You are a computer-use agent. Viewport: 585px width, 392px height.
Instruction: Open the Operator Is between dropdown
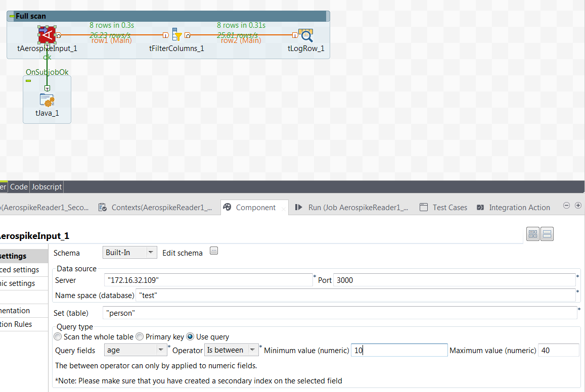click(x=232, y=350)
